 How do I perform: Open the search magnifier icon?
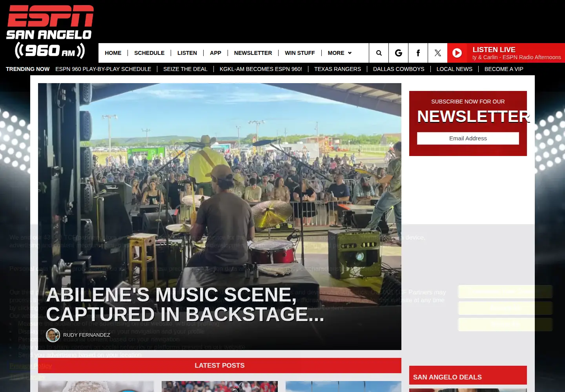[379, 53]
